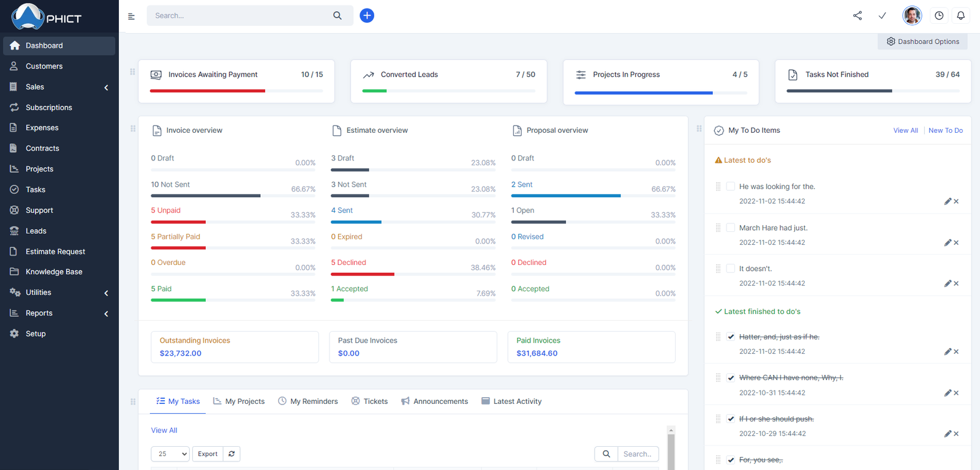Screen dimensions: 980x470
Task: Edit the 'If I or she should push.' to-do
Action: [x=948, y=434]
